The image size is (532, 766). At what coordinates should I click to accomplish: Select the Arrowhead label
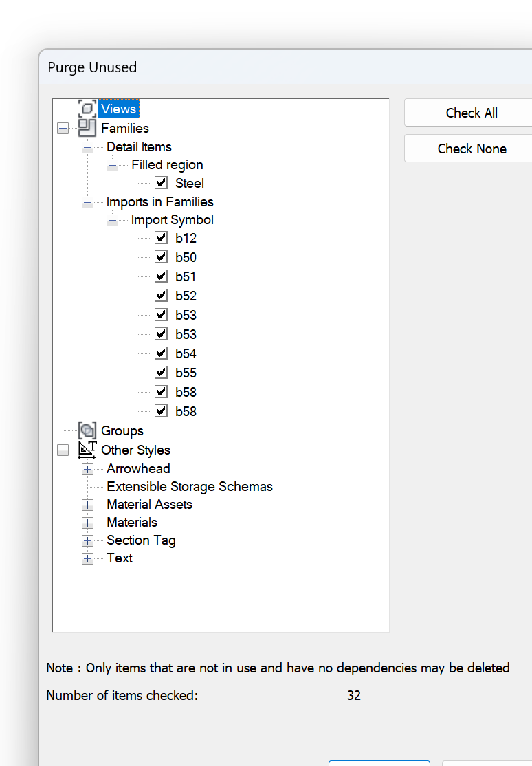[138, 468]
